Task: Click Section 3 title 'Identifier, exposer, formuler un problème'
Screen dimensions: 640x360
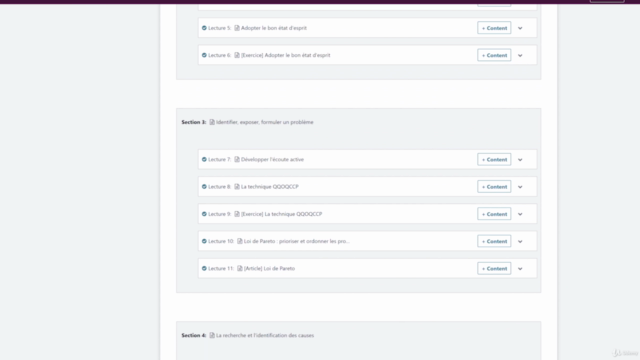Action: pyautogui.click(x=264, y=122)
